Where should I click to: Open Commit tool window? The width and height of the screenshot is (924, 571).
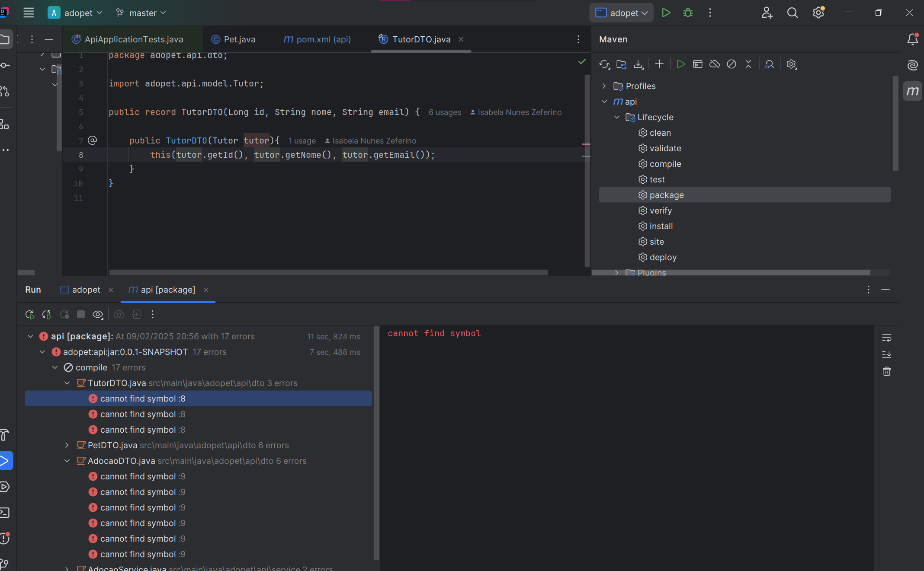(x=5, y=65)
